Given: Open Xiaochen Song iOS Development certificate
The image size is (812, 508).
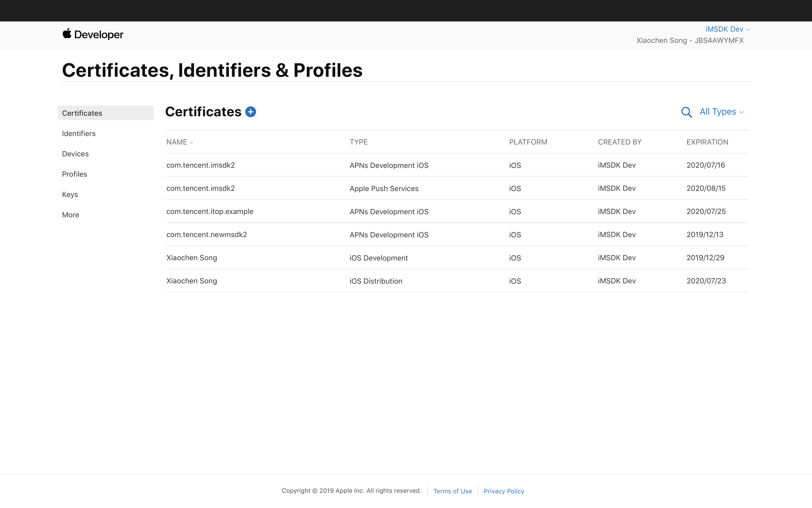Looking at the screenshot, I should (457, 258).
